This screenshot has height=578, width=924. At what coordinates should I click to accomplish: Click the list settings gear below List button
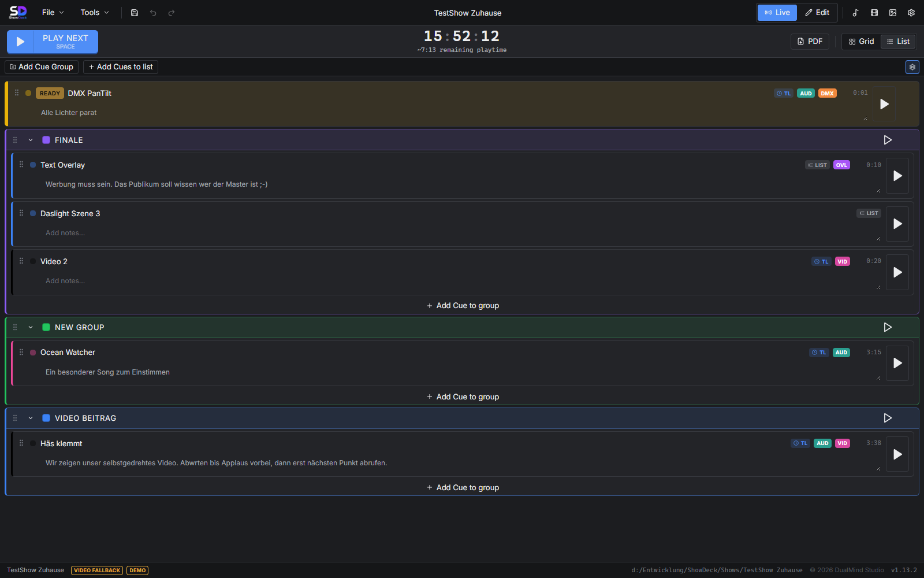(x=912, y=67)
